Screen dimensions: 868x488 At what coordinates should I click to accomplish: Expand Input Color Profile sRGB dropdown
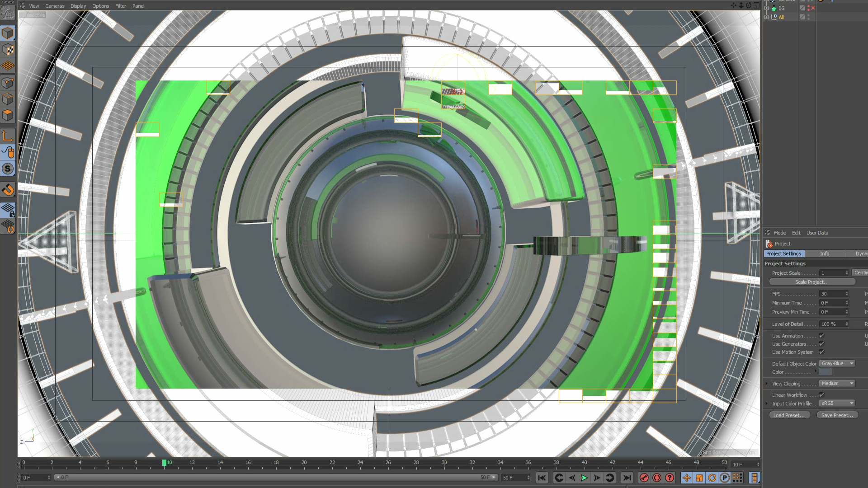(837, 404)
